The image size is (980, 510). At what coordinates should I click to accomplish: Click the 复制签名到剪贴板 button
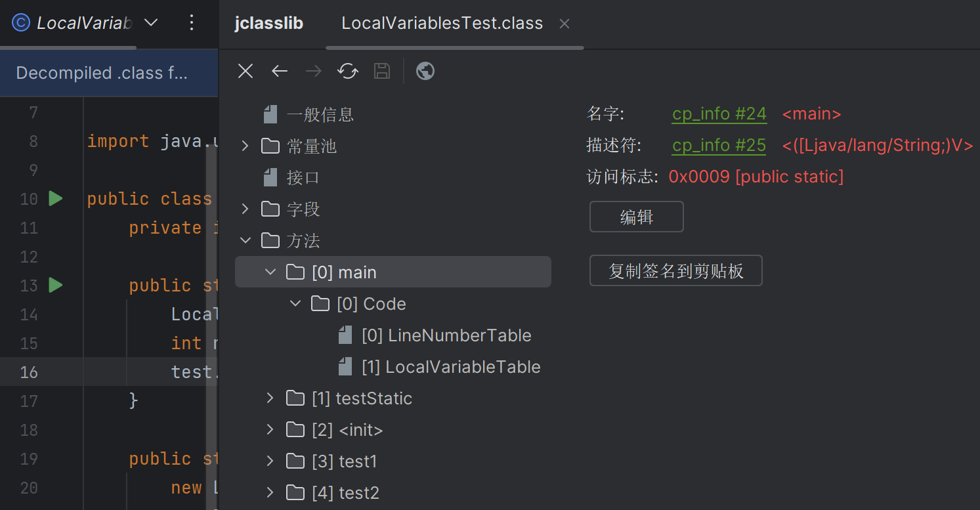tap(675, 270)
